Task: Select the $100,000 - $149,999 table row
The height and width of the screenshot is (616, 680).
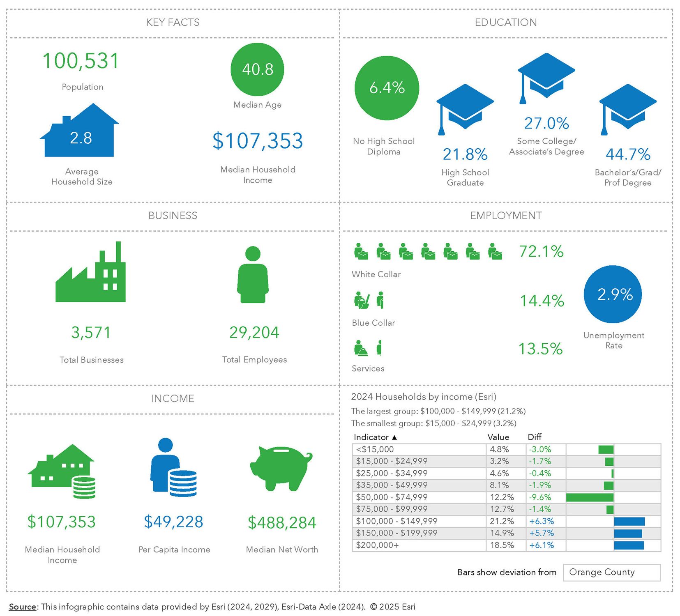Action: pyautogui.click(x=418, y=521)
